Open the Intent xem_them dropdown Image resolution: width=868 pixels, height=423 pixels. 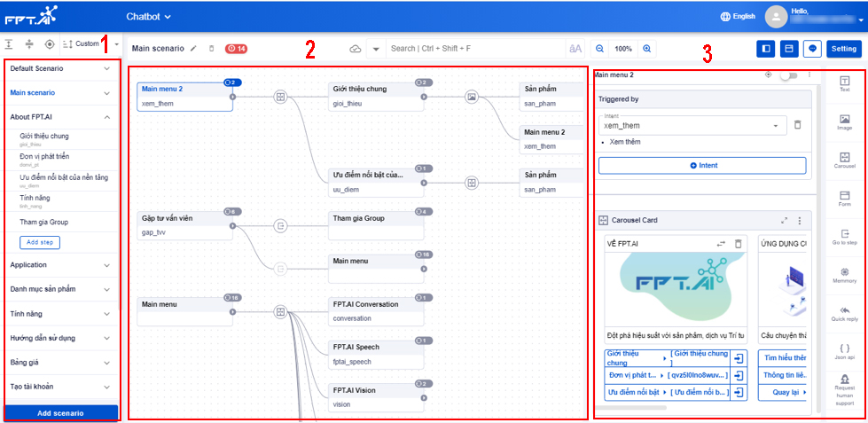click(x=692, y=126)
